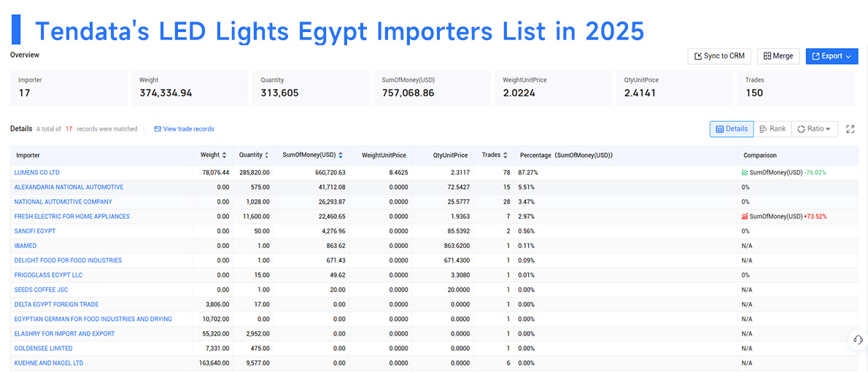The height and width of the screenshot is (372, 868).
Task: Click the Importer 17 summary card
Action: (x=69, y=88)
